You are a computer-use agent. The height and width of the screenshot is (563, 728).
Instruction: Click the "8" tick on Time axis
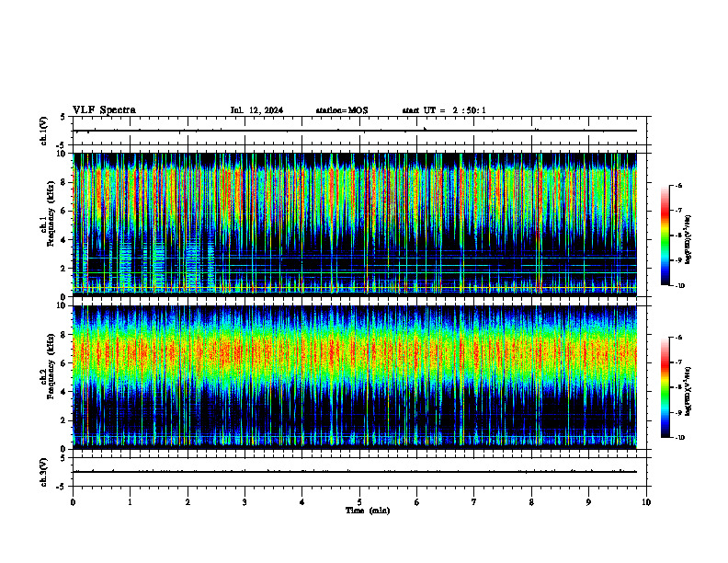click(531, 502)
